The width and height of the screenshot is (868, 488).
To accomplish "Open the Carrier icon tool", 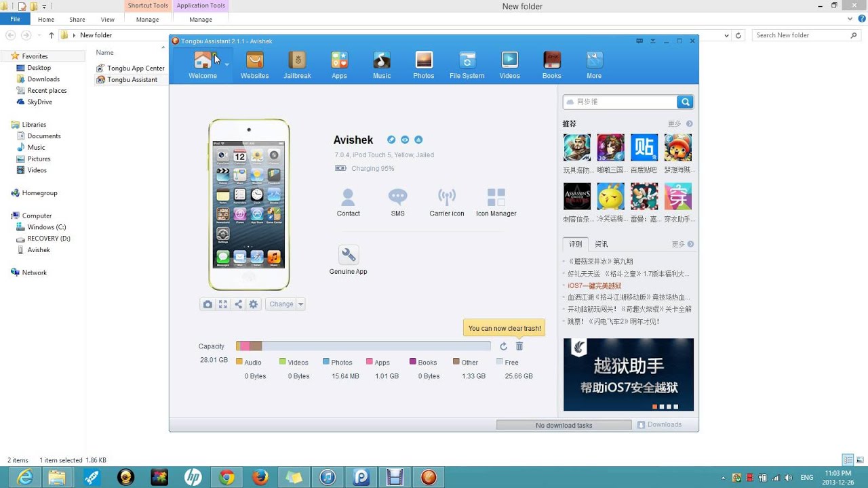I will (446, 203).
